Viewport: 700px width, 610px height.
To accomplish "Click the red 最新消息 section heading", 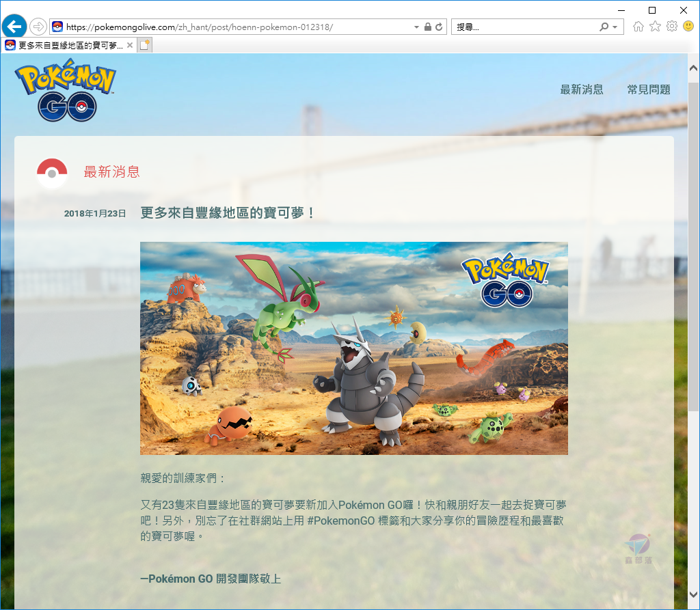I will point(111,172).
